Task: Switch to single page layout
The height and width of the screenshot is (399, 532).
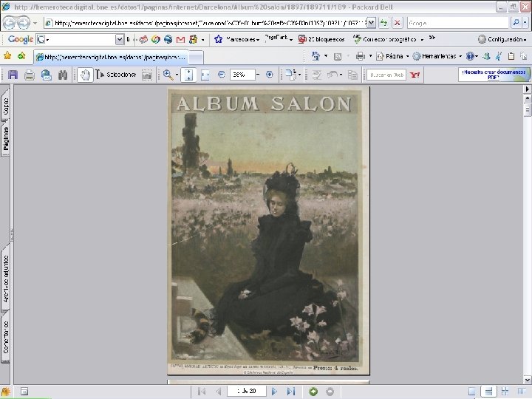Action: (x=472, y=391)
